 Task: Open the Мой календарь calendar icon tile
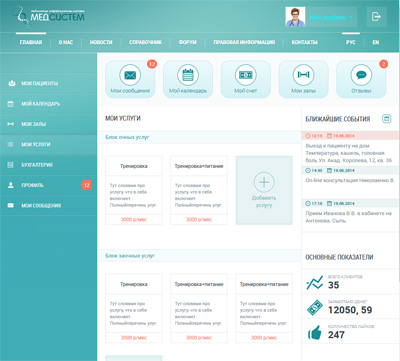point(188,79)
